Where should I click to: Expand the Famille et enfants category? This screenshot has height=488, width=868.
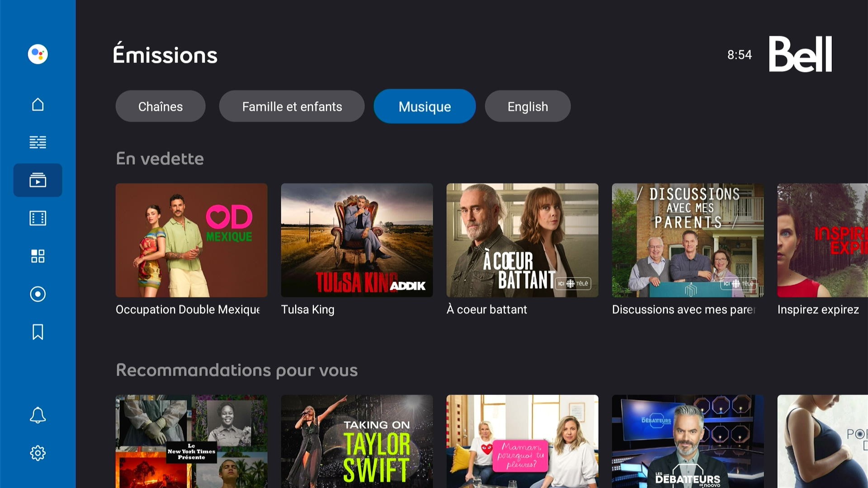(x=292, y=107)
